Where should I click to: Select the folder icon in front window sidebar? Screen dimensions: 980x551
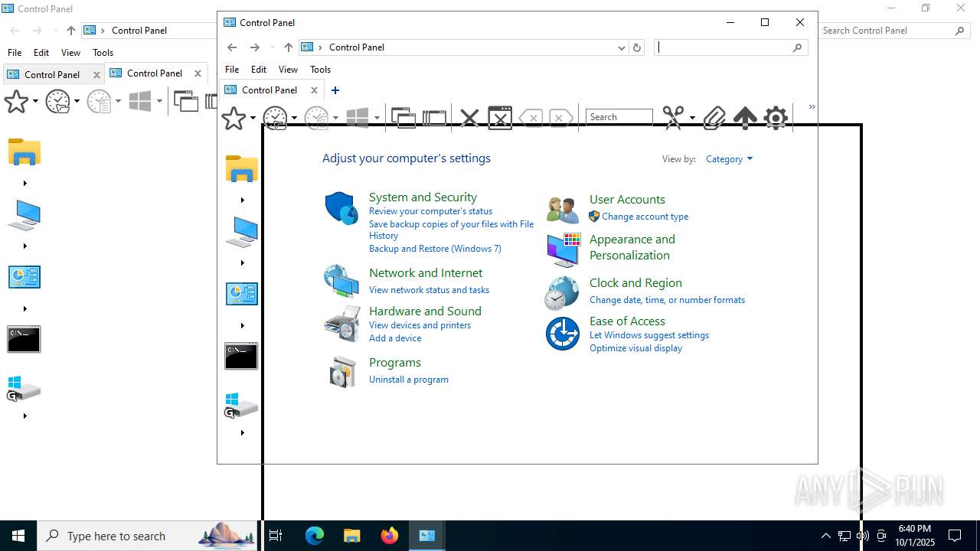(241, 168)
